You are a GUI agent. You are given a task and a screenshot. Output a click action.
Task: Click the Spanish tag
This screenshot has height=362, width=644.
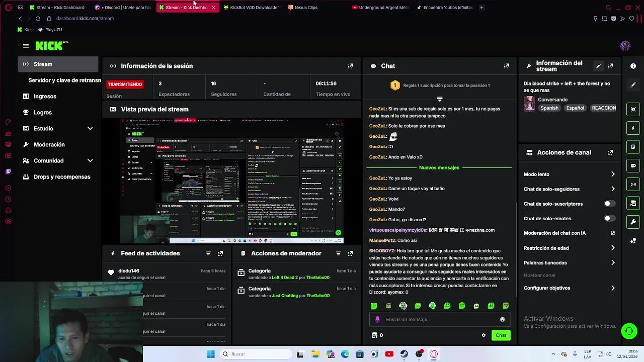(x=549, y=108)
